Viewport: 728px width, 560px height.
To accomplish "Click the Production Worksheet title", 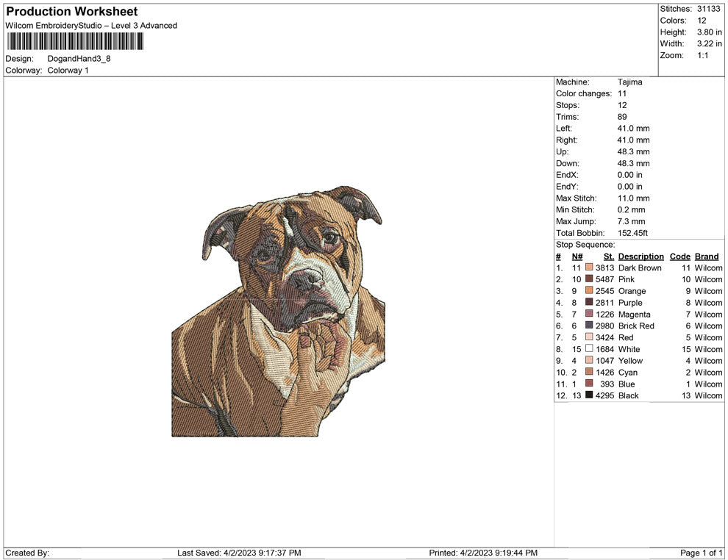I will (72, 12).
